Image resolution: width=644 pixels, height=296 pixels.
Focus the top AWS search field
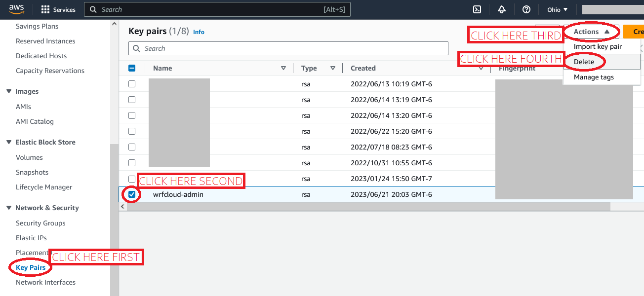click(x=217, y=9)
